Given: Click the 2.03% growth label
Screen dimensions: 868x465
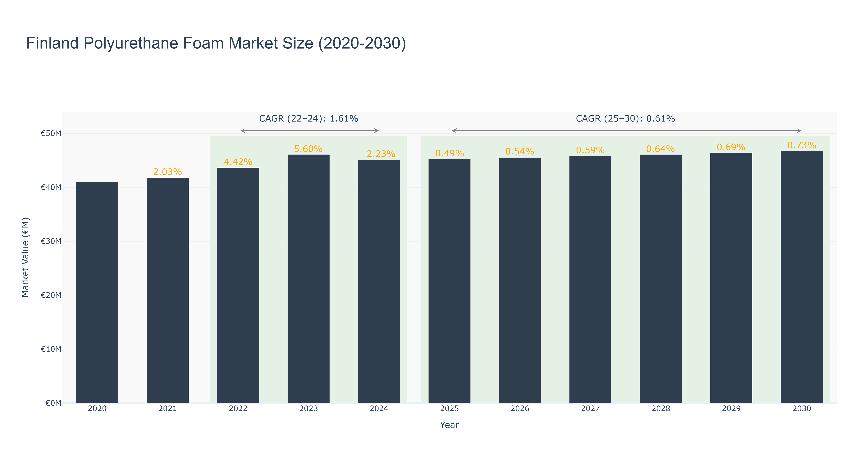Looking at the screenshot, I should point(167,172).
